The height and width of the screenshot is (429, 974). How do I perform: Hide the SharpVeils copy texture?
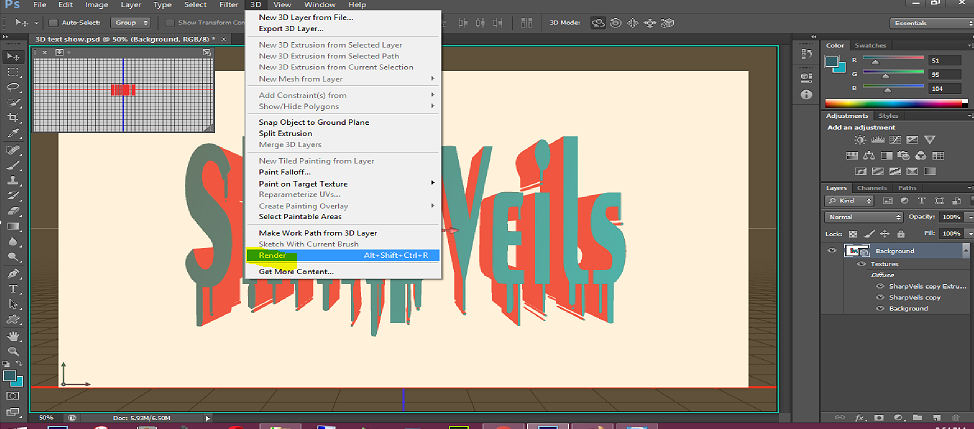pos(880,297)
